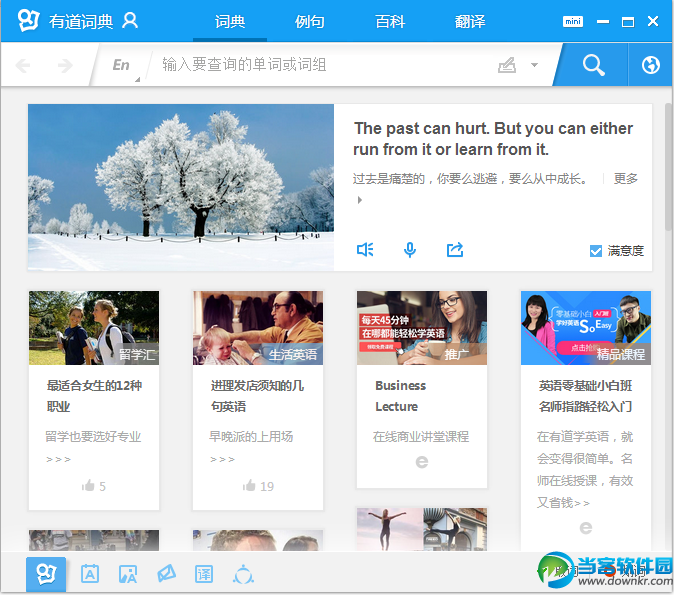Viewport: 674px width, 595px height.
Task: Switch to mini window mode
Action: tap(573, 21)
